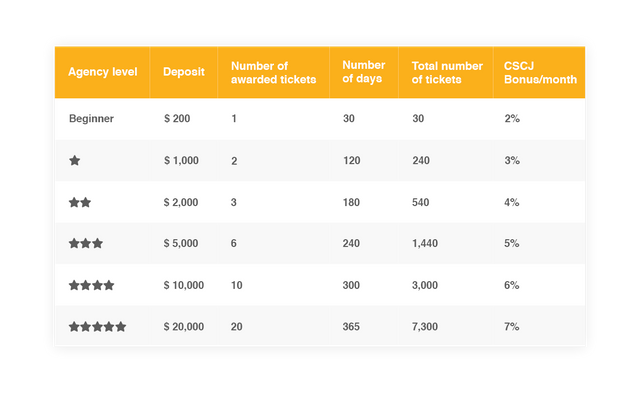Click the CSCJ Bonus/month column header

point(540,73)
